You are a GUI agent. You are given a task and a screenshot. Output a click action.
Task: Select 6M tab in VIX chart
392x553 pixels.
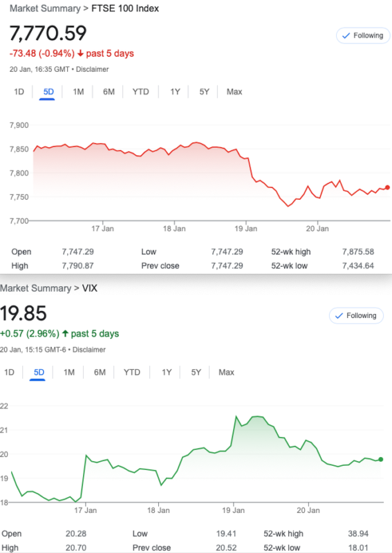[100, 372]
